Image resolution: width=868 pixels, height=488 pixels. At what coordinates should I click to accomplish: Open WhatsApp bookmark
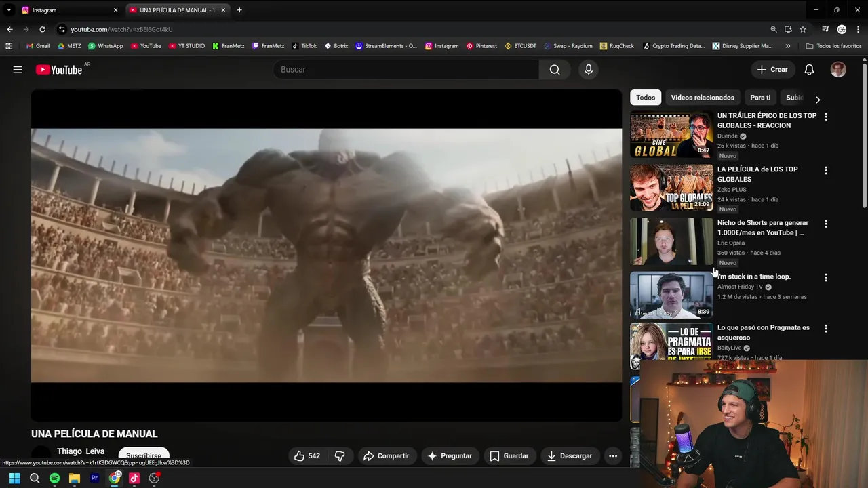click(x=105, y=46)
